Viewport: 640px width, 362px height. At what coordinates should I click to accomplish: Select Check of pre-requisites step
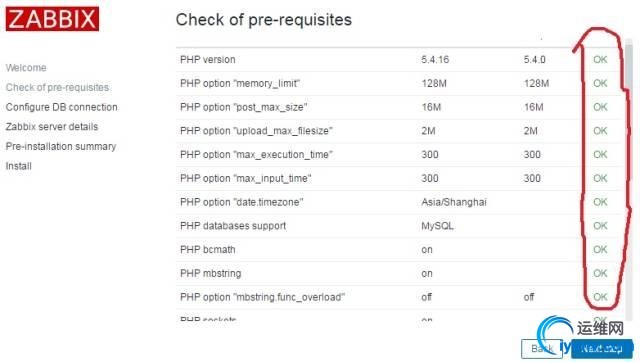[x=58, y=87]
